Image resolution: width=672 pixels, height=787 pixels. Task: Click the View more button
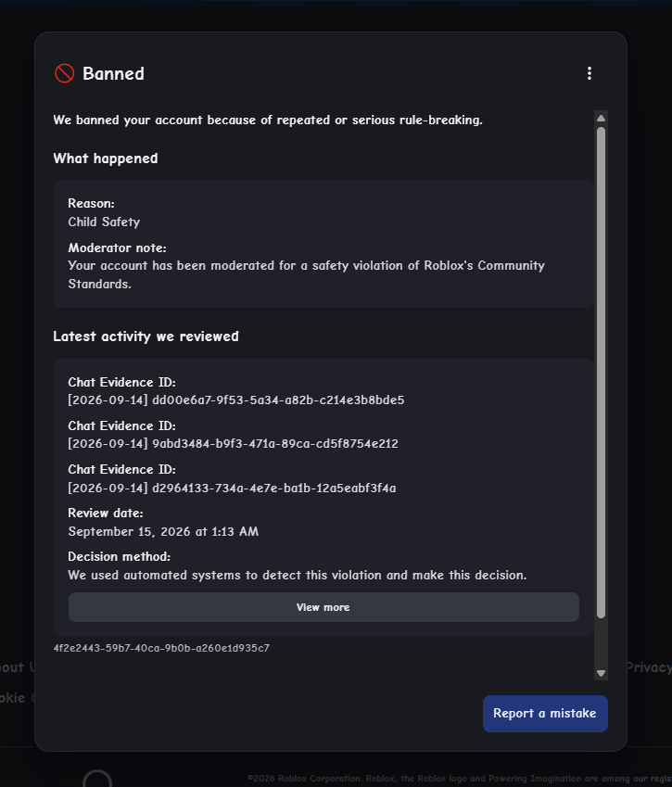(x=323, y=607)
